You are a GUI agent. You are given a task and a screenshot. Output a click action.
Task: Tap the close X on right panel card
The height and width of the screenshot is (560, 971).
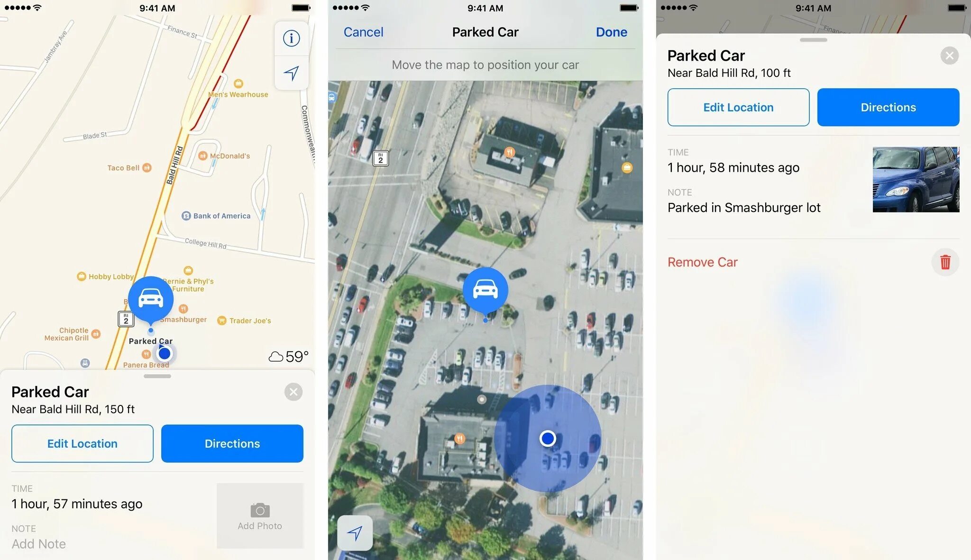click(x=949, y=55)
